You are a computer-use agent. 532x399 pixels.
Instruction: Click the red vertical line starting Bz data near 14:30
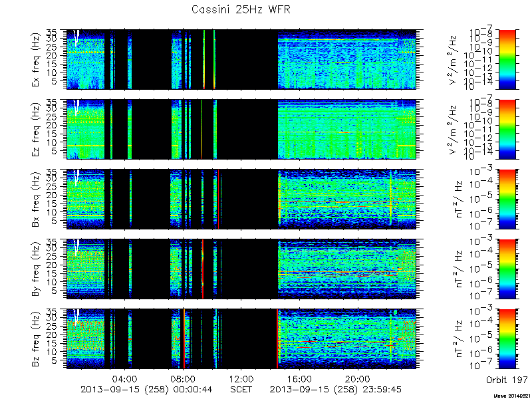(x=277, y=338)
